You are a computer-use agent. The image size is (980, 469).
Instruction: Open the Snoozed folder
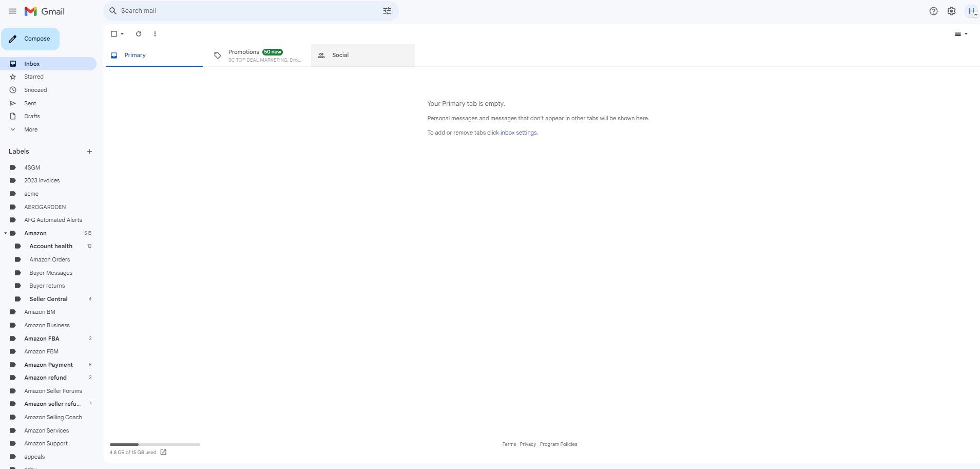click(48, 90)
